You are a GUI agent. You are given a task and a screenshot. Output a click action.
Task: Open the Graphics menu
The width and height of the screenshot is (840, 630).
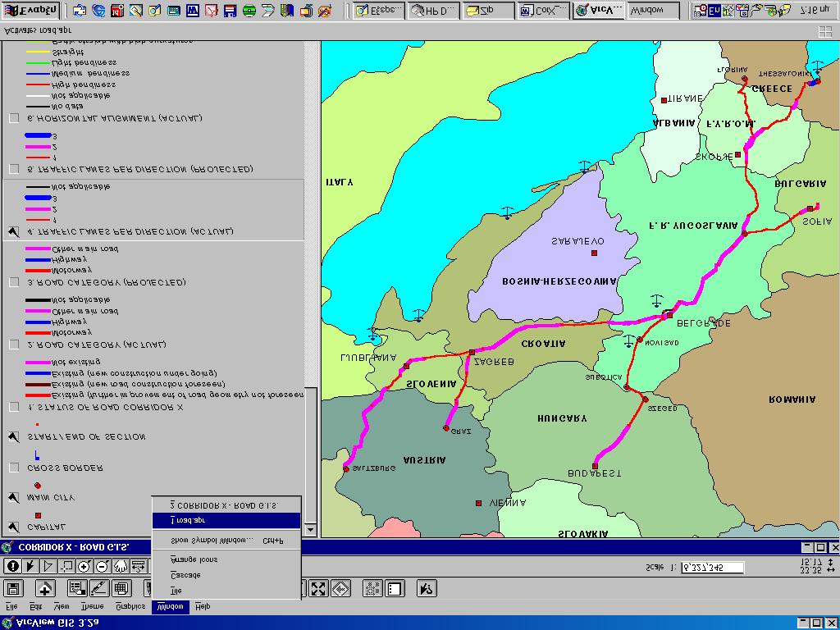pyautogui.click(x=130, y=606)
